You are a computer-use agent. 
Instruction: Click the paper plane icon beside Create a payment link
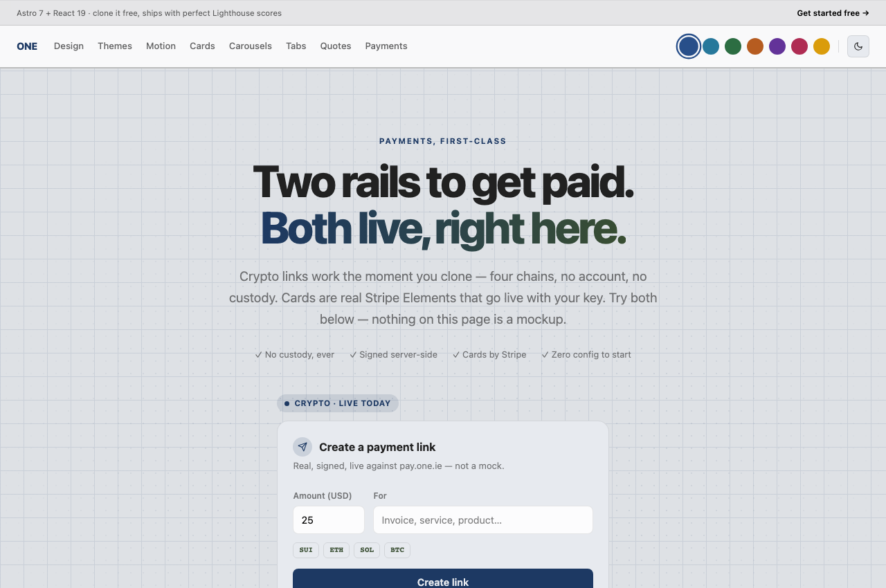point(302,447)
